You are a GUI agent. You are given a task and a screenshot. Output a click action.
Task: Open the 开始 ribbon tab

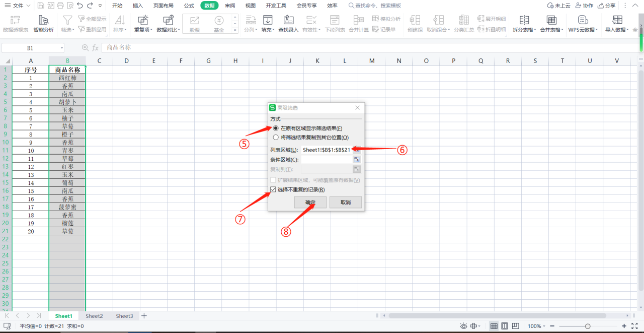pos(117,6)
